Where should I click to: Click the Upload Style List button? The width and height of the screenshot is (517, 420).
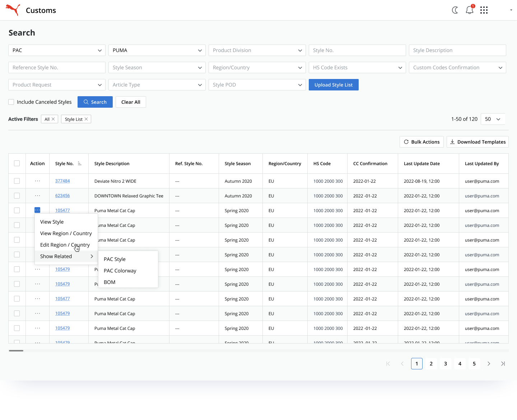[334, 85]
